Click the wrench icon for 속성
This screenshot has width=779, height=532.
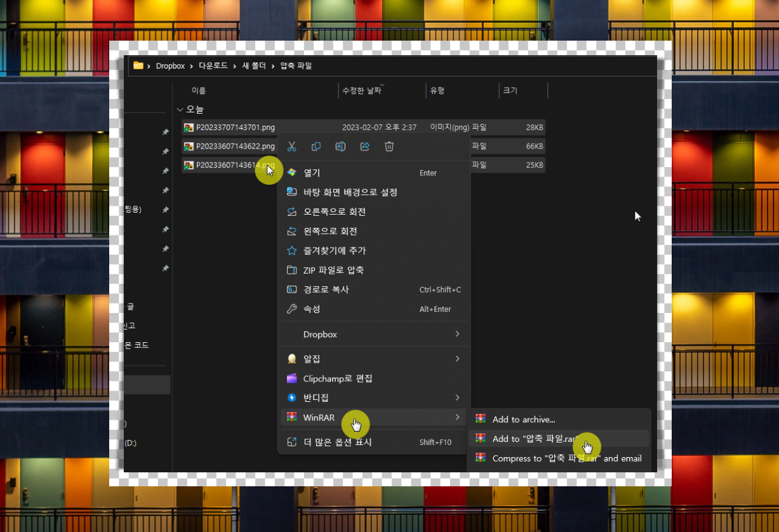tap(292, 309)
